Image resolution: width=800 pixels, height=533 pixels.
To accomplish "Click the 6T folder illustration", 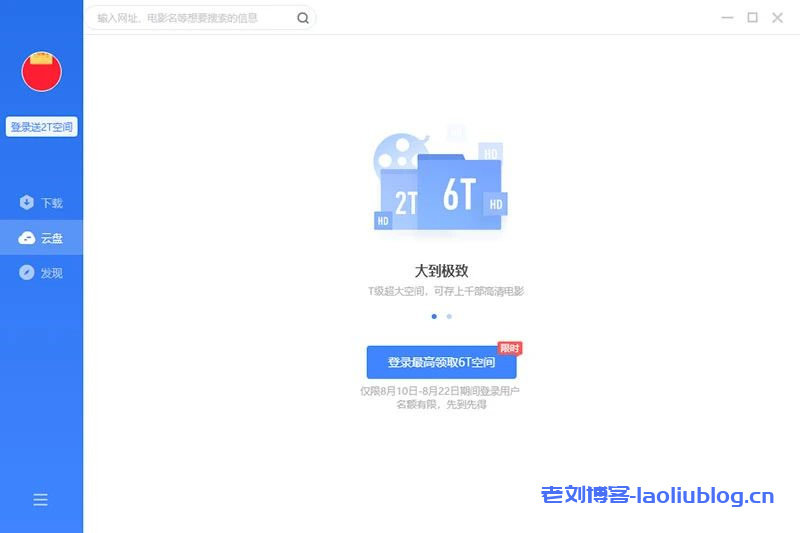I will point(459,195).
